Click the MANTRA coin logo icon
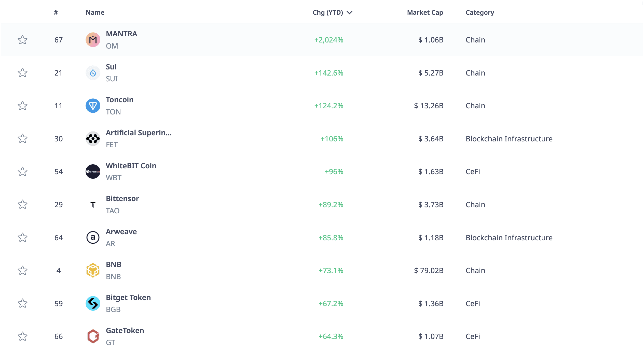 (x=93, y=40)
